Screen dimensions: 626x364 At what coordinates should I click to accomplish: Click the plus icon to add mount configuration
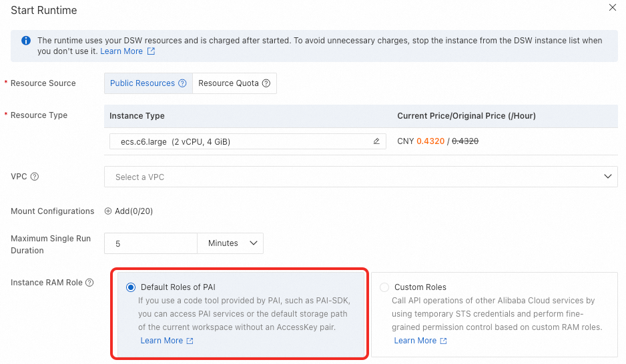pyautogui.click(x=108, y=211)
